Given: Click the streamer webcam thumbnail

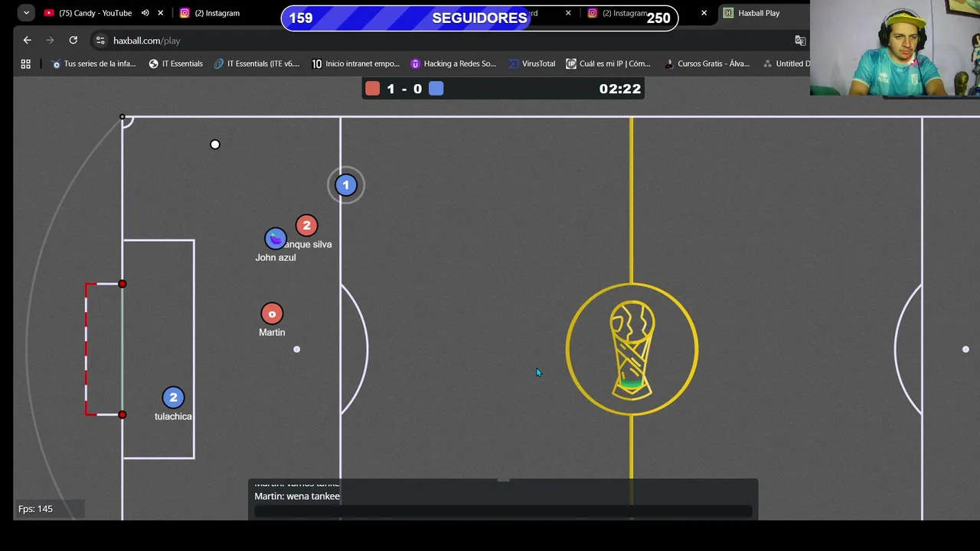Looking at the screenshot, I should pyautogui.click(x=895, y=47).
